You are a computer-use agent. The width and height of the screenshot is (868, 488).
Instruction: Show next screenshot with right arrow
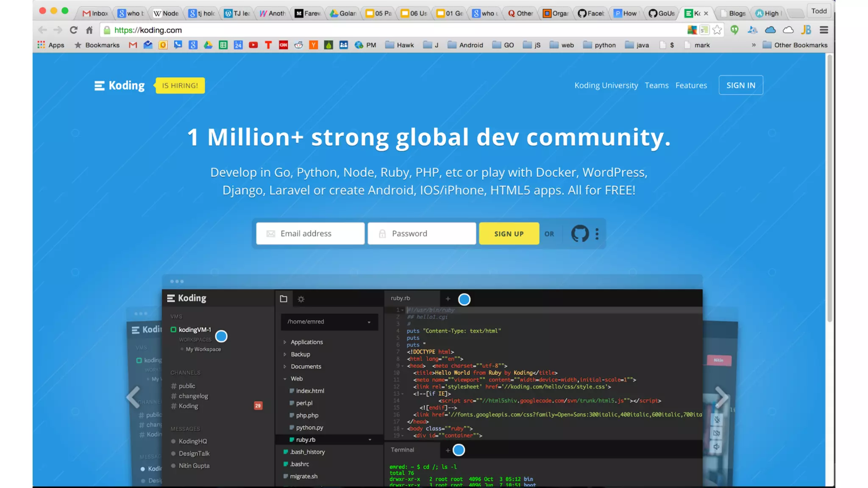point(721,397)
